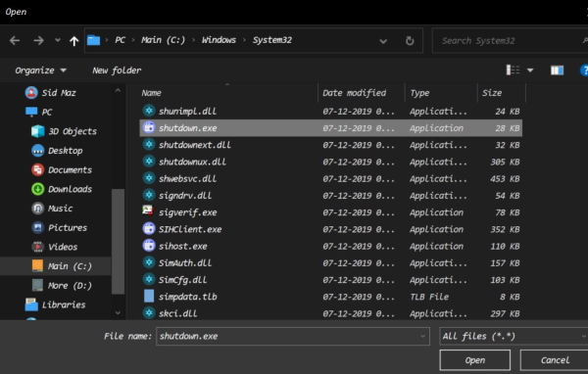
Task: Click the Downloads green arrow icon
Action: coord(38,189)
